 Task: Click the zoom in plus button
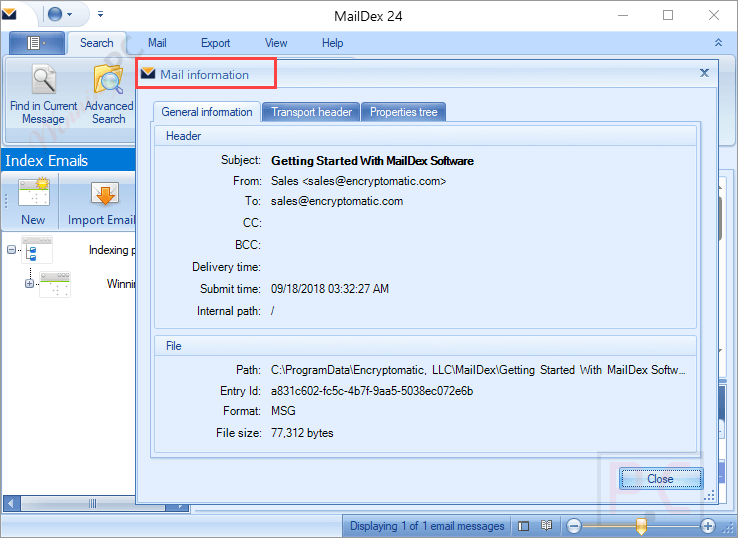click(707, 526)
